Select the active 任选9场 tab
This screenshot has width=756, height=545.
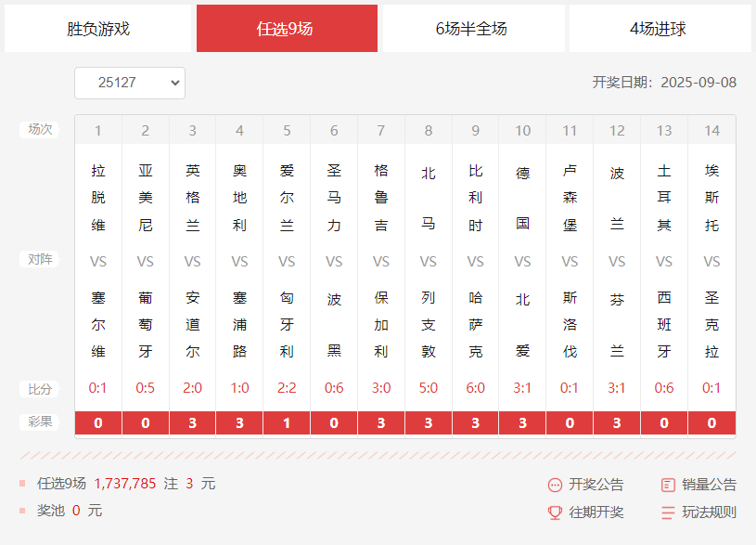click(x=287, y=29)
